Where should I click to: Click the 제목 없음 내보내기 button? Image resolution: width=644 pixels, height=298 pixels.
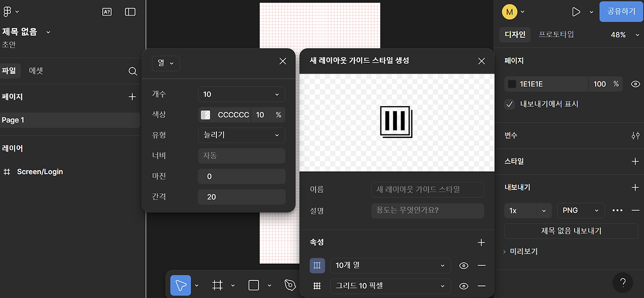click(x=571, y=231)
